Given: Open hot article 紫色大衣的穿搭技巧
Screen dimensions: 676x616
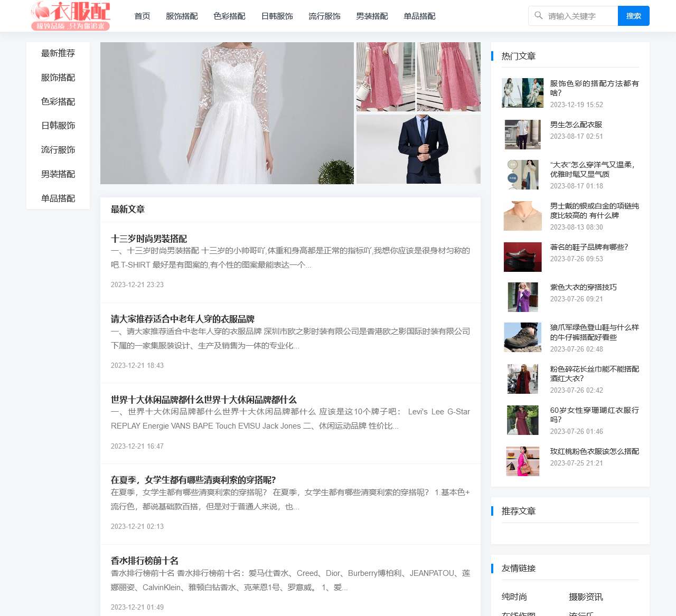Looking at the screenshot, I should coord(584,287).
